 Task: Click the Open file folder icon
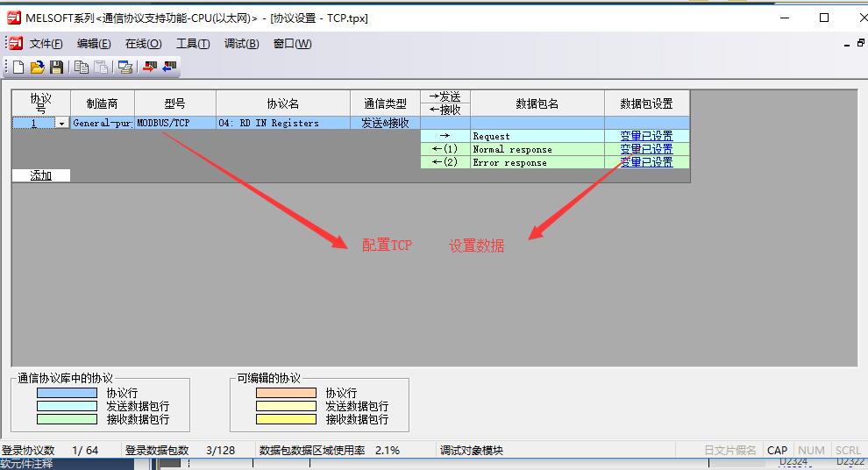coord(37,68)
